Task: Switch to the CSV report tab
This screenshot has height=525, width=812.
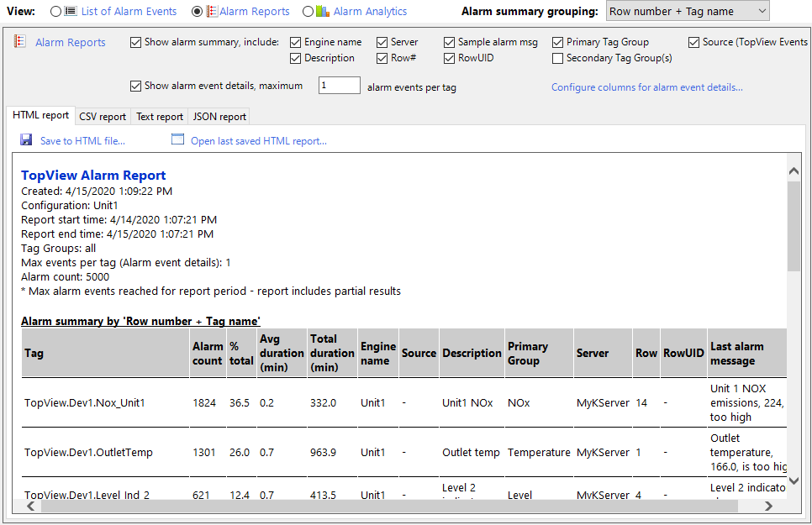Action: click(x=103, y=117)
